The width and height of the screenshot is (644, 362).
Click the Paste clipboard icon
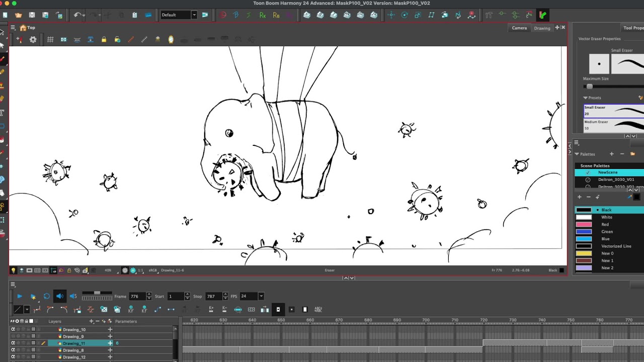point(134,15)
